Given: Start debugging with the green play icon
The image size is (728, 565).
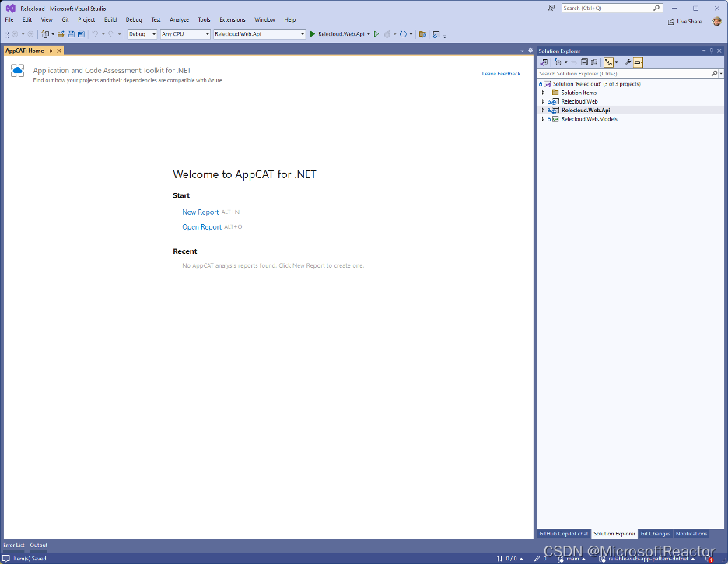Looking at the screenshot, I should click(313, 34).
